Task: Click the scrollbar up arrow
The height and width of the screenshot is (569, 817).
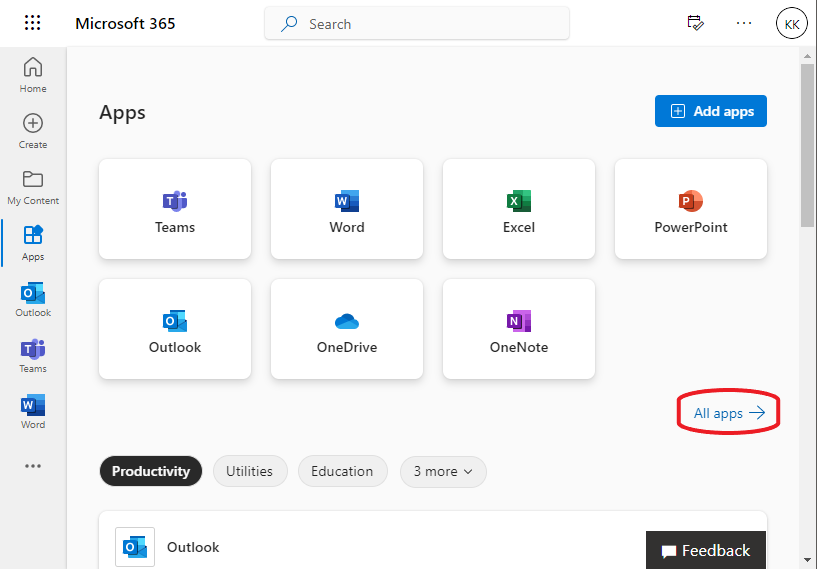Action: coord(807,55)
